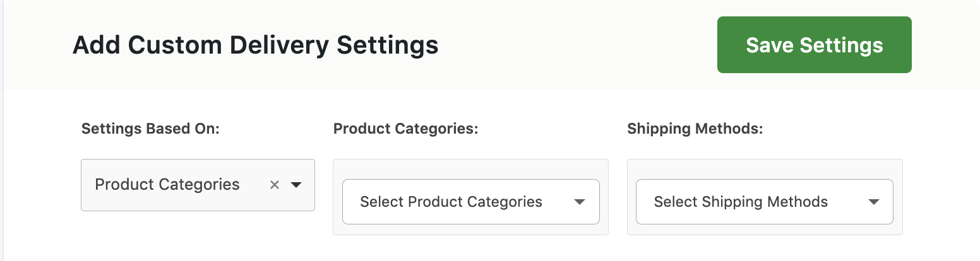Expand the Select Product Categories dropdown
Image resolution: width=980 pixels, height=261 pixels.
pyautogui.click(x=470, y=202)
